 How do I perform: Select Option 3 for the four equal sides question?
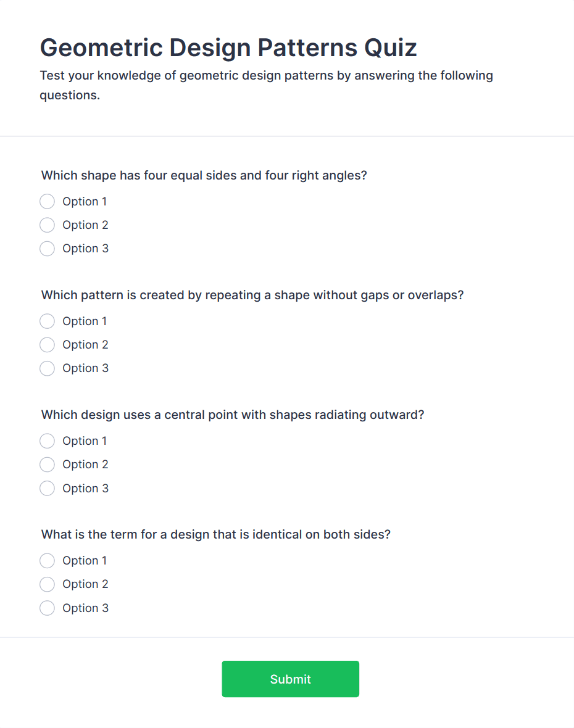point(47,248)
